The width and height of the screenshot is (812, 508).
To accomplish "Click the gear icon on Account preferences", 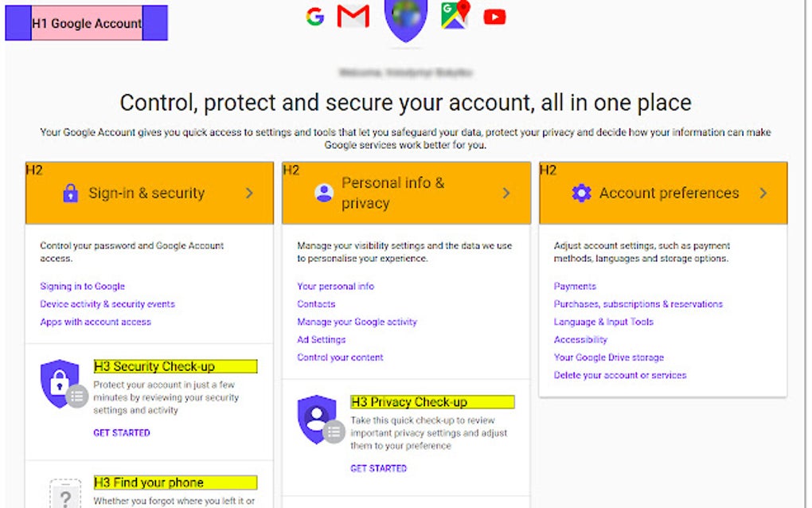I will point(581,193).
